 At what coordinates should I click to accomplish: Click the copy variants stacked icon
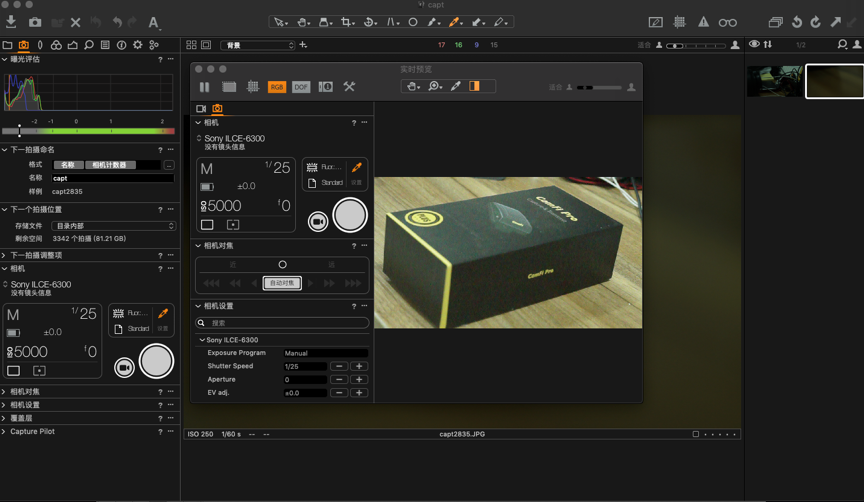[775, 22]
